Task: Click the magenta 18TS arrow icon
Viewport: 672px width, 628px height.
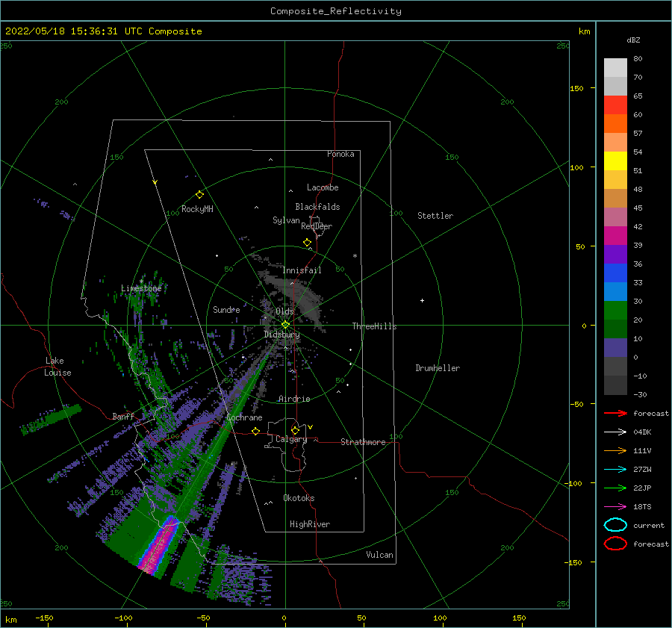Action: click(x=615, y=507)
